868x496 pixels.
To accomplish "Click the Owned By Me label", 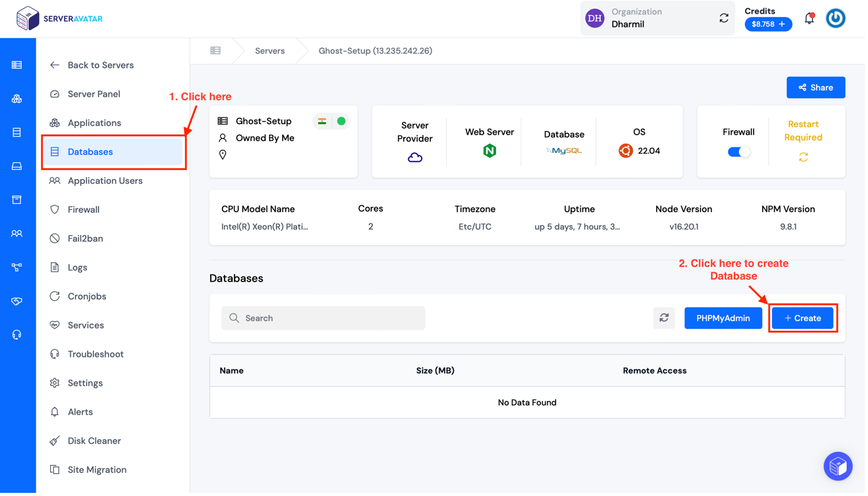I will (x=266, y=139).
